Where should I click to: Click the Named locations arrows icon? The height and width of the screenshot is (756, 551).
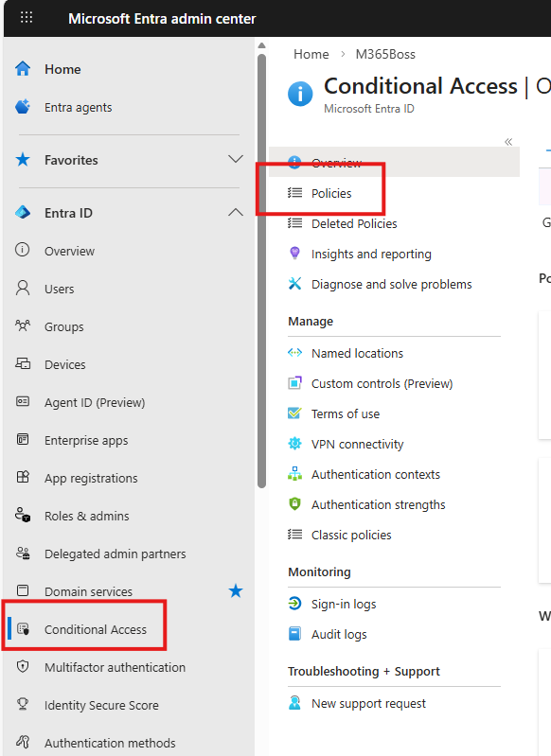pyautogui.click(x=294, y=352)
